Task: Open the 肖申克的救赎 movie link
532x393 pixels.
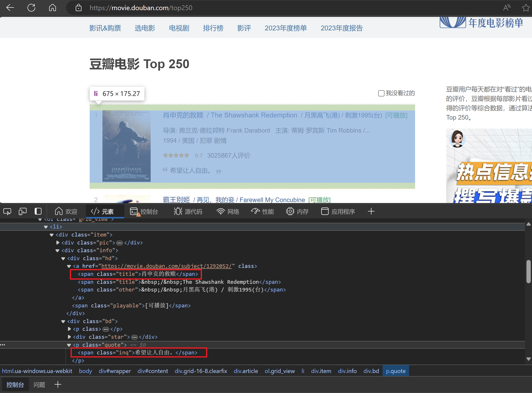Action: tap(183, 115)
